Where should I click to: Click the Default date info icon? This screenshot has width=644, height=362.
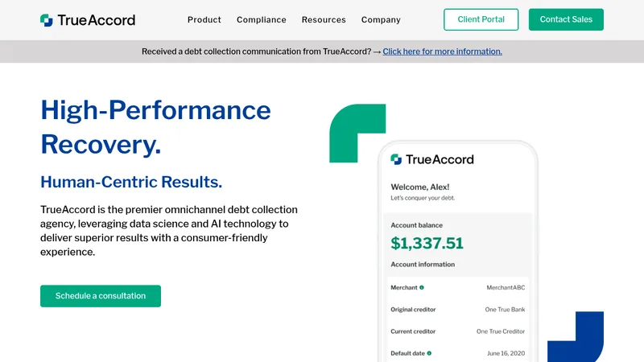coord(429,353)
